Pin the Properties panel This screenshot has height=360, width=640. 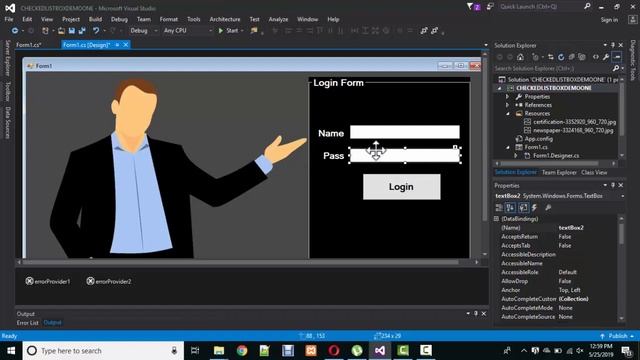click(613, 185)
